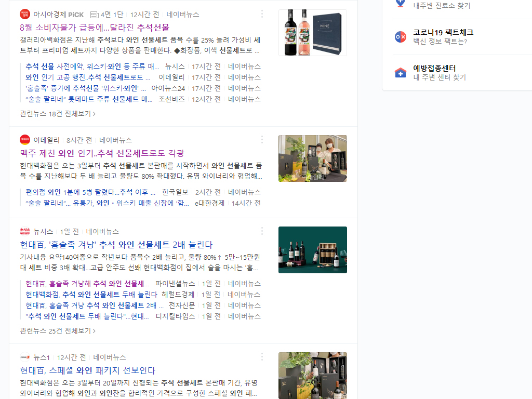Click summary text starting 갤러리아백화점은 지난해
This screenshot has height=399, width=532.
(140, 45)
